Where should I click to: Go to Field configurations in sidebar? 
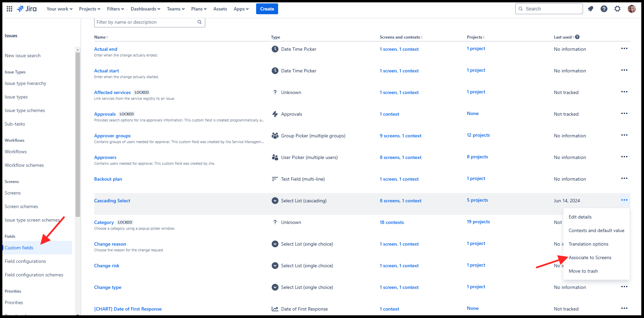(25, 262)
